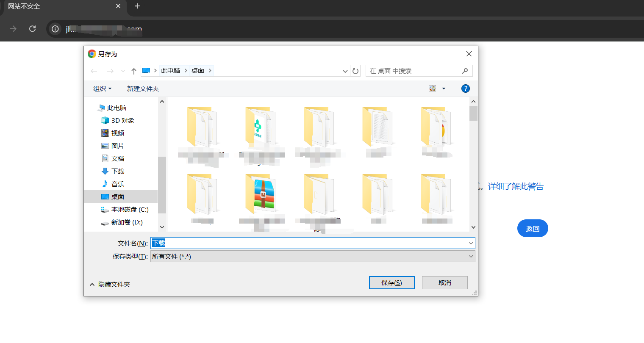Screen dimensions: 644x343
Task: Expand the chevron after 桌面 breadcrumb
Action: (x=210, y=71)
